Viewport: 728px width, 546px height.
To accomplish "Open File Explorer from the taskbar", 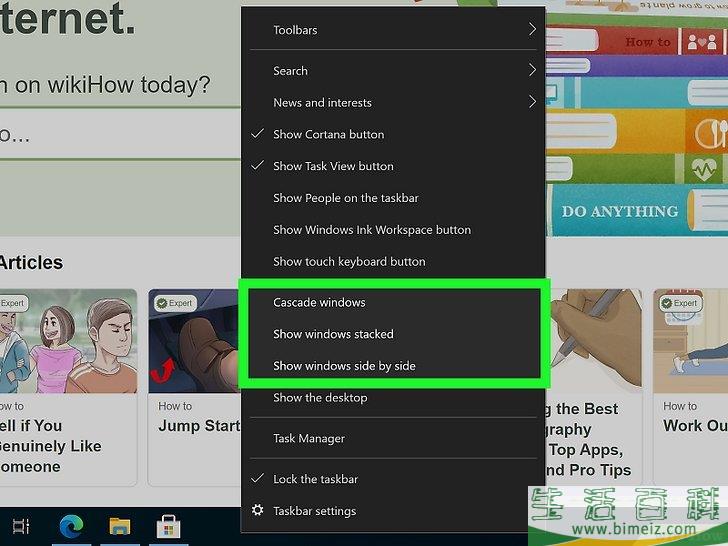I will click(x=120, y=526).
